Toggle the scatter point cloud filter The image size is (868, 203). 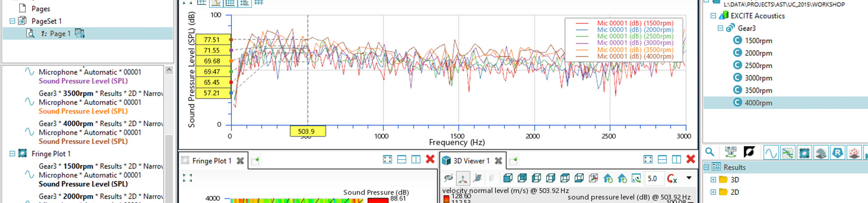coord(854,153)
